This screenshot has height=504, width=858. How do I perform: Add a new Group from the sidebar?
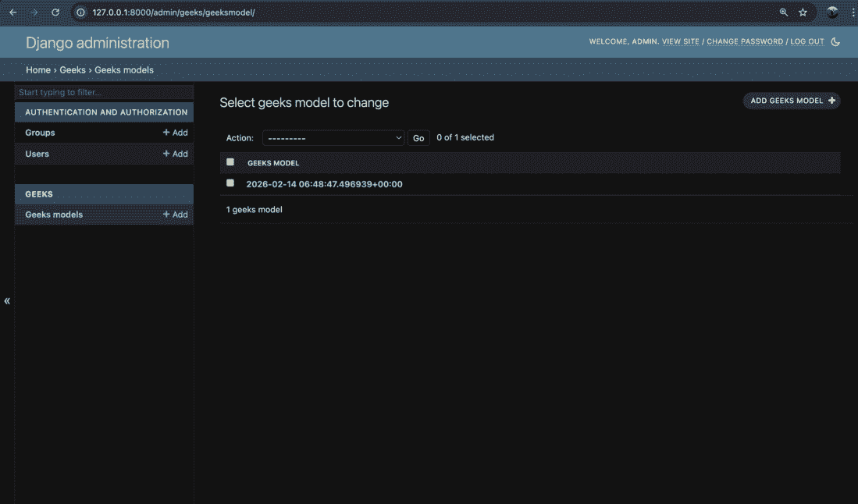pyautogui.click(x=175, y=133)
